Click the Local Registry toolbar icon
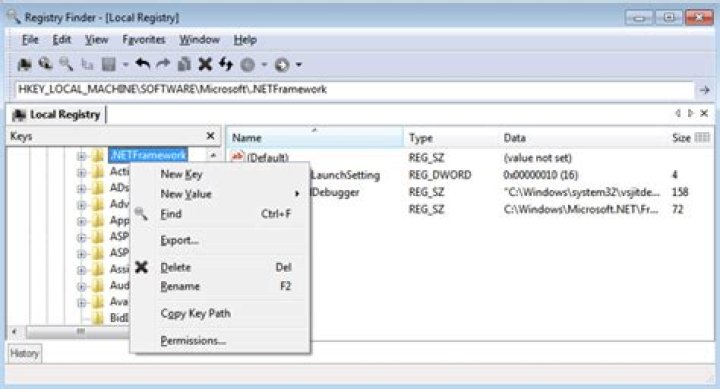The height and width of the screenshot is (389, 720). pos(24,64)
